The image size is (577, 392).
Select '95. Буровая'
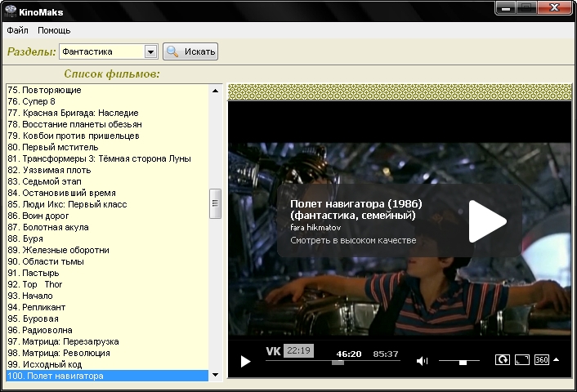click(x=107, y=318)
